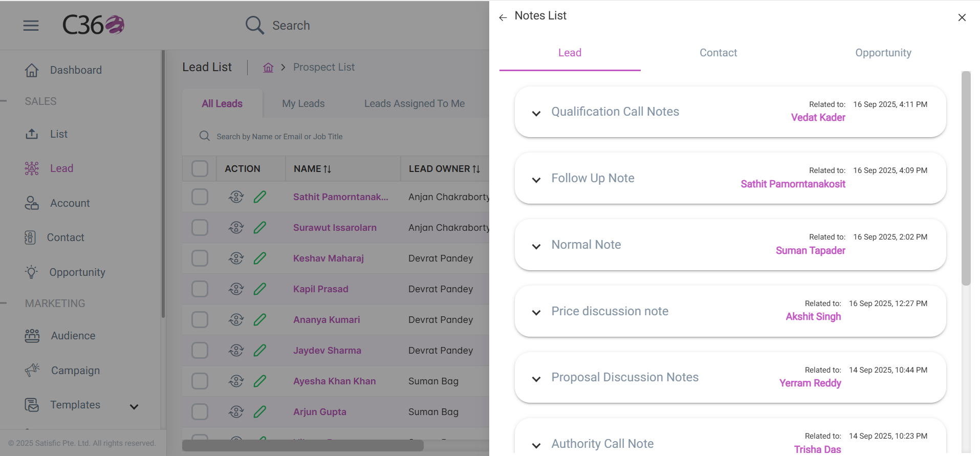Open the hamburger menu icon

pos(31,25)
